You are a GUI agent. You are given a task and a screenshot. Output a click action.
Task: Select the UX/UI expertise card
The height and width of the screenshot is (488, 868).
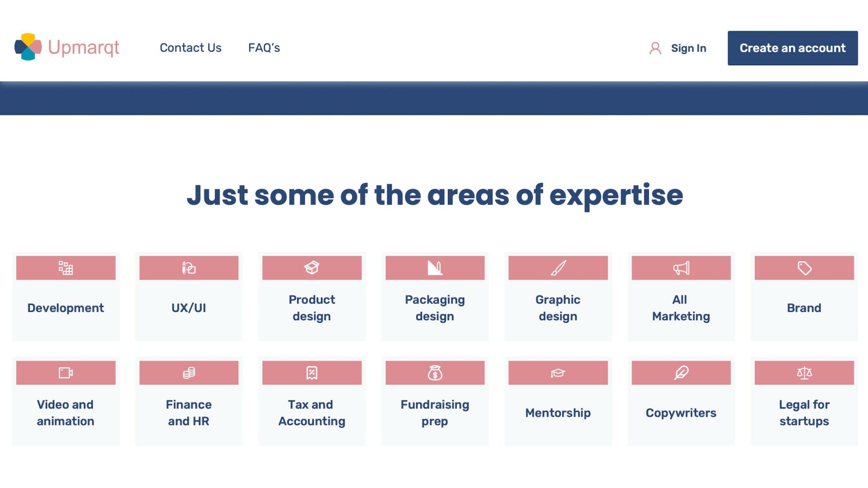(189, 308)
